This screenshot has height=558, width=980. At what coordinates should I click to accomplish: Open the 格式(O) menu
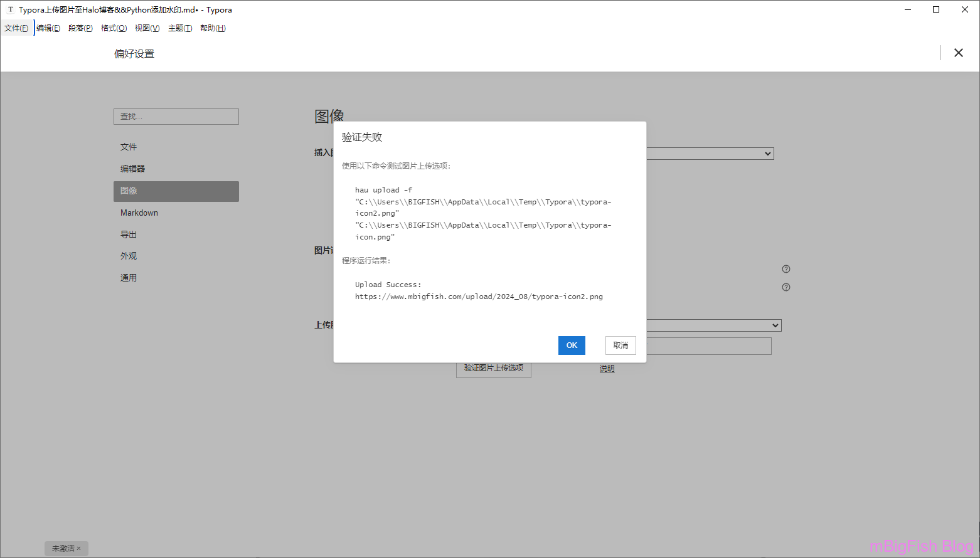[114, 28]
